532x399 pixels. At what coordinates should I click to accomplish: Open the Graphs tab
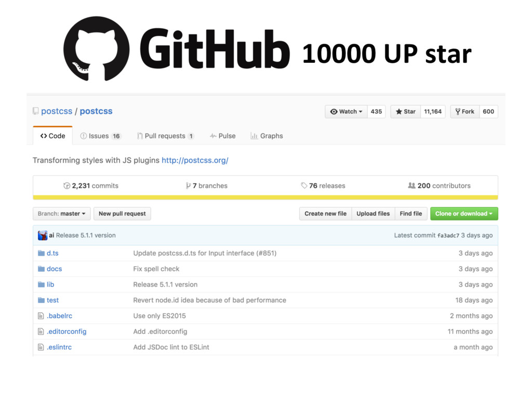tap(267, 136)
